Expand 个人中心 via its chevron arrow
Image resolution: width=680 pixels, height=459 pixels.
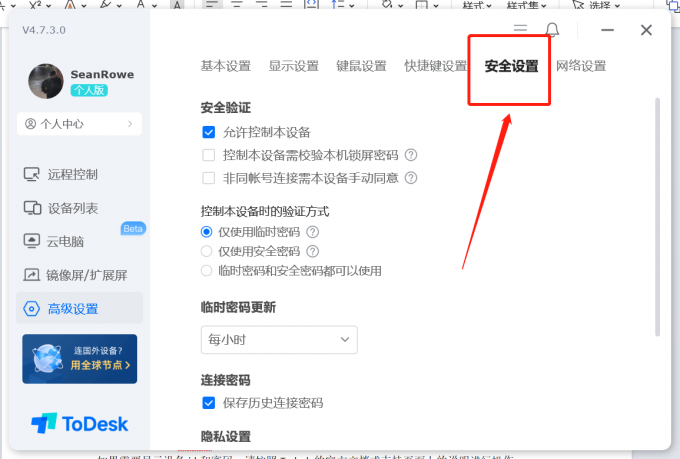coord(130,124)
